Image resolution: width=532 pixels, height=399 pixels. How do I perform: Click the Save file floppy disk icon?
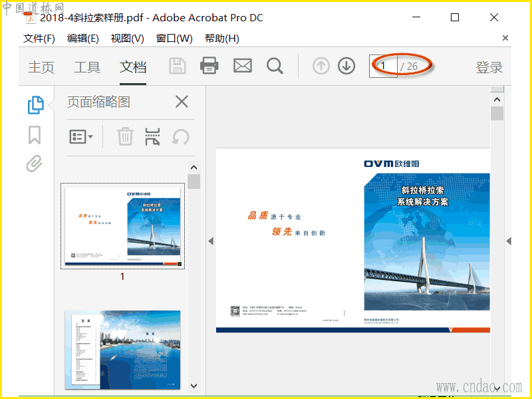pyautogui.click(x=178, y=66)
